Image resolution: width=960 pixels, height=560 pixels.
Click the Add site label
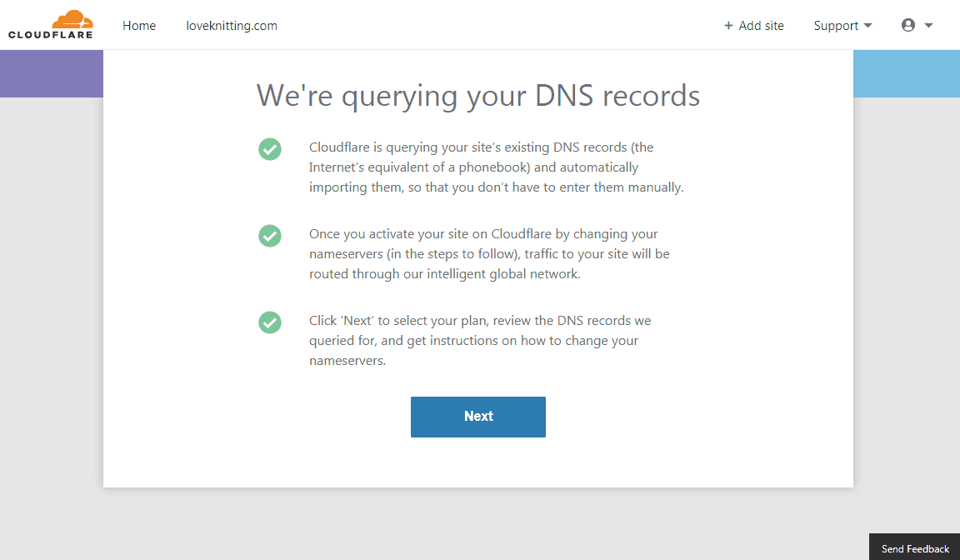tap(761, 26)
